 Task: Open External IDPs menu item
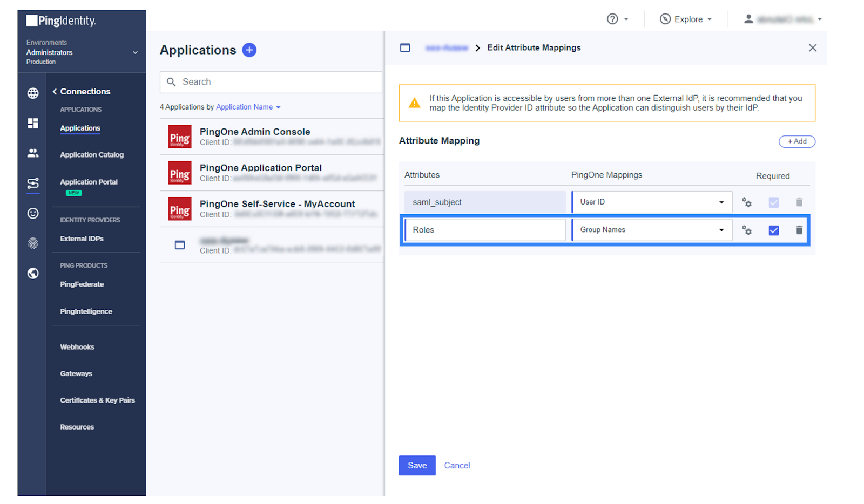(x=82, y=239)
